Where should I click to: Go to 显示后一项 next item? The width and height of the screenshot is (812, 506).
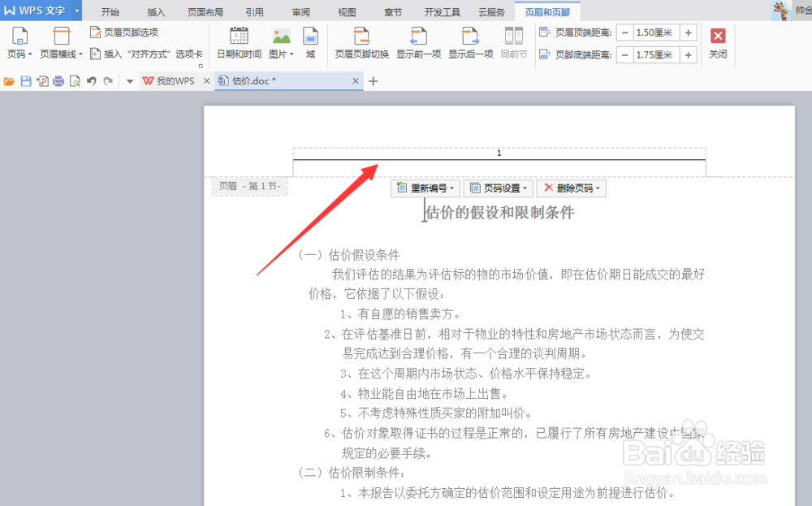click(470, 43)
